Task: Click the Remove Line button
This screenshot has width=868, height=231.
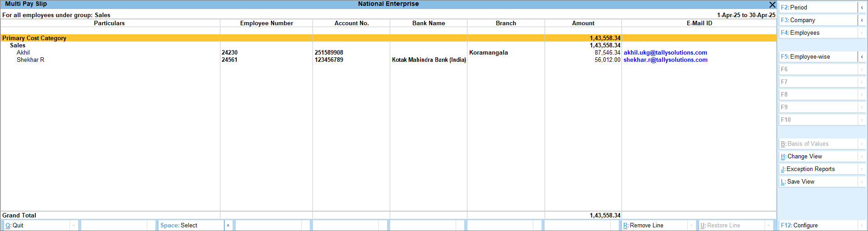Action: point(654,226)
